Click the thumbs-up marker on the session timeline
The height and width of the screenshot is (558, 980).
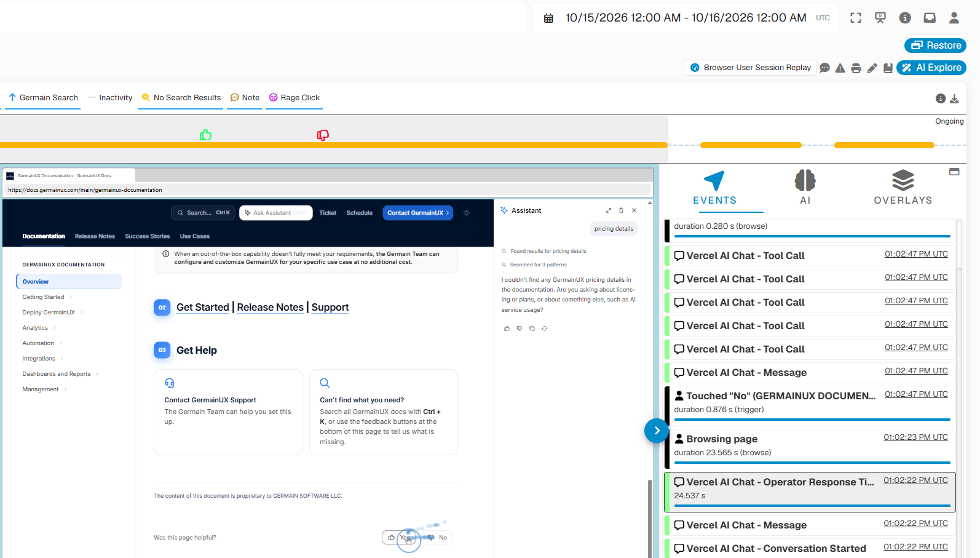(205, 135)
